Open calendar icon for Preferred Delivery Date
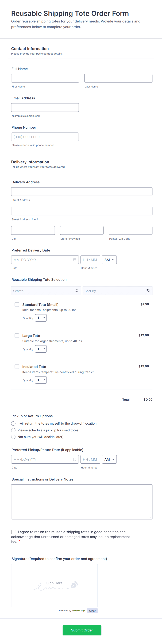 point(75,260)
